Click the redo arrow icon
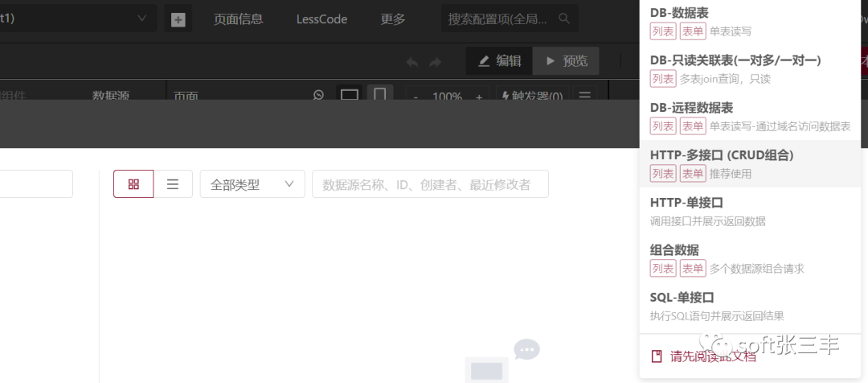 coord(436,62)
